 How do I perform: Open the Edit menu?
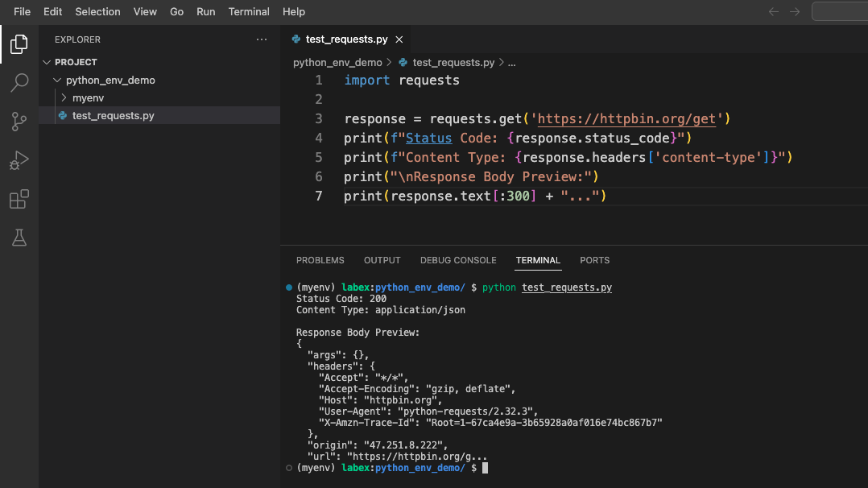pyautogui.click(x=52, y=11)
